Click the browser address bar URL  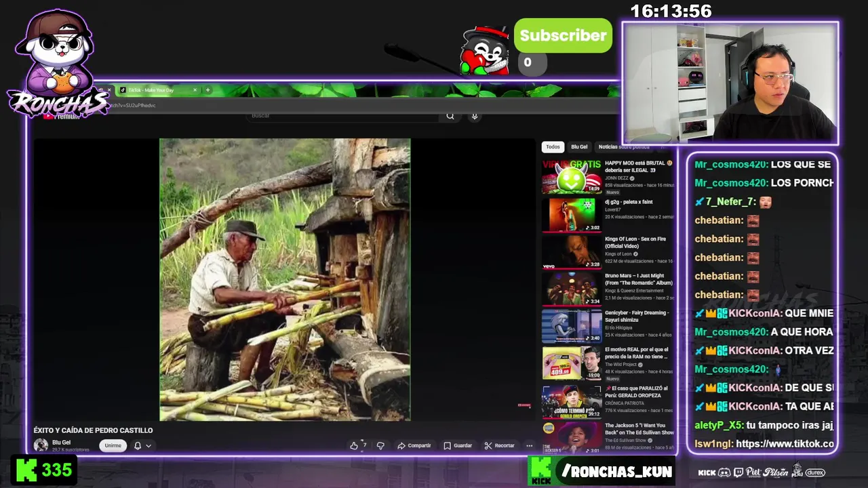coord(134,105)
